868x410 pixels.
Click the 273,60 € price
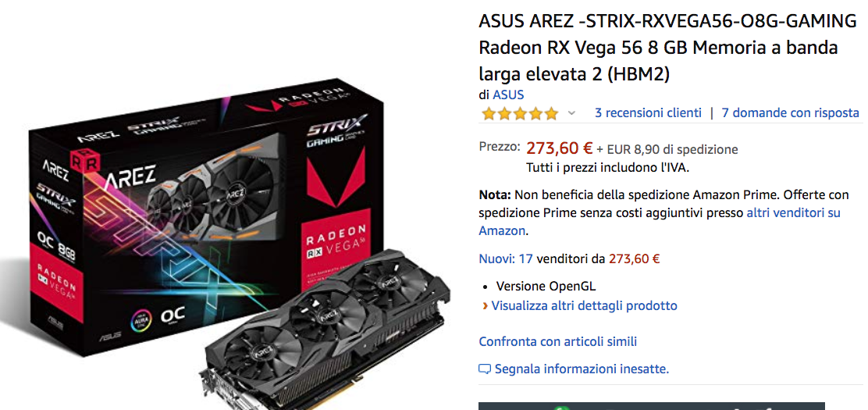pyautogui.click(x=559, y=148)
